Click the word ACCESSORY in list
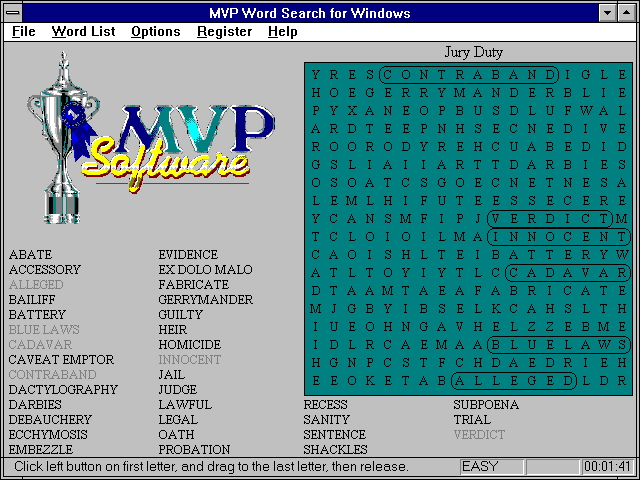Image resolution: width=640 pixels, height=480 pixels. 45,270
